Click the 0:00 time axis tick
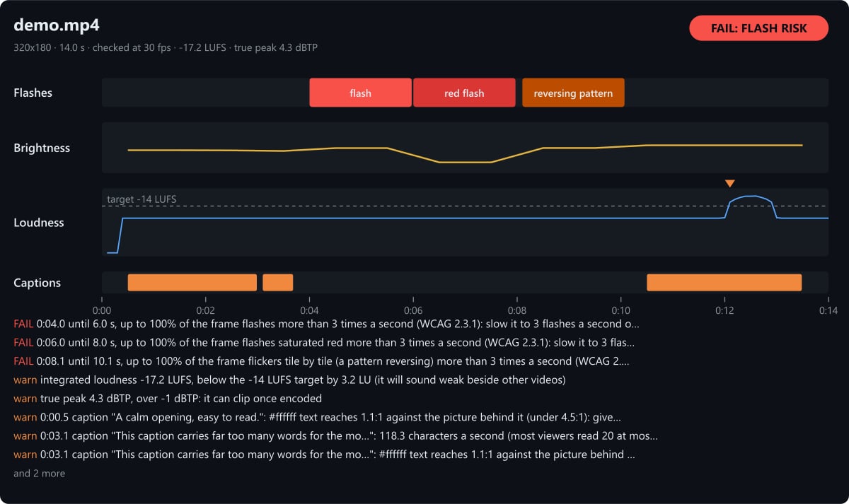Image resolution: width=849 pixels, height=504 pixels. pyautogui.click(x=102, y=310)
